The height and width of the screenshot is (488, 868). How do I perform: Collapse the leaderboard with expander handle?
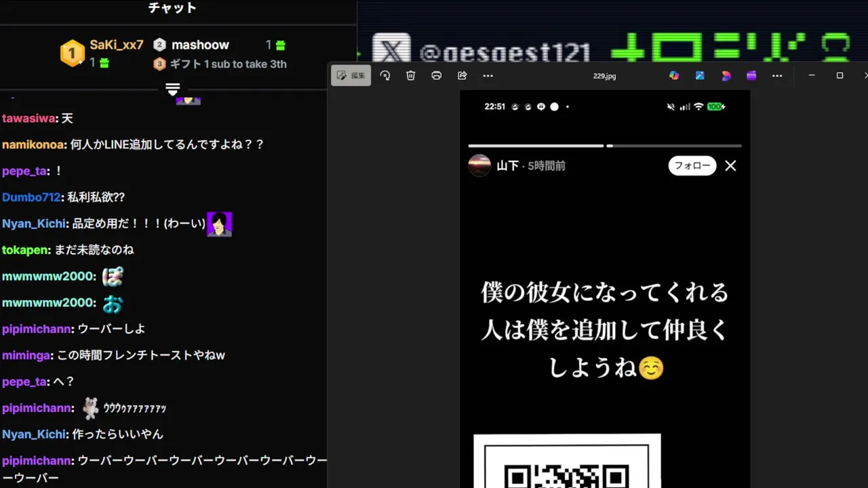point(172,89)
